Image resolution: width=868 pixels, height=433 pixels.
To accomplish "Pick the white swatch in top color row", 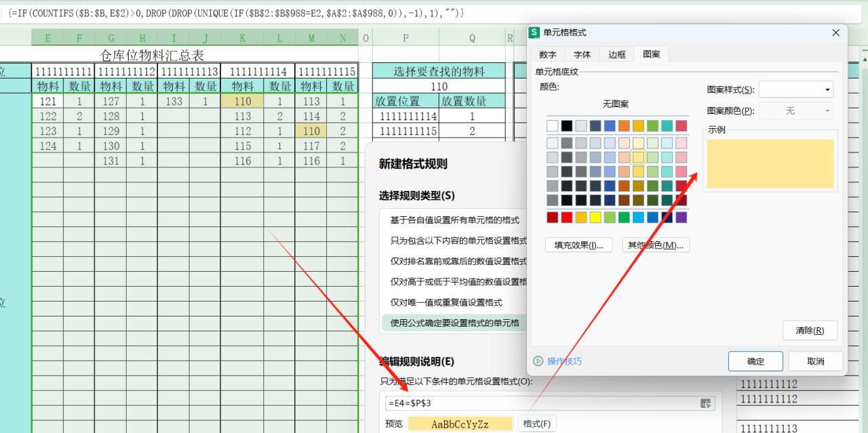I will 553,126.
